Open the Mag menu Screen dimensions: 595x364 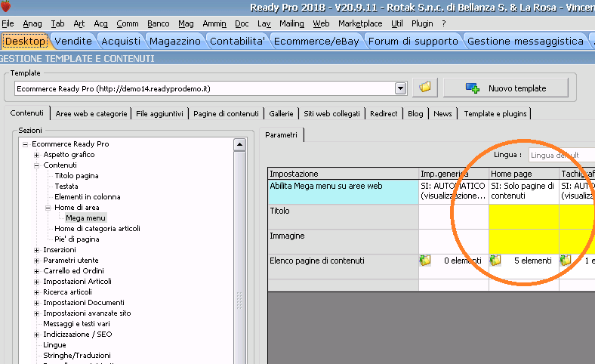point(186,23)
